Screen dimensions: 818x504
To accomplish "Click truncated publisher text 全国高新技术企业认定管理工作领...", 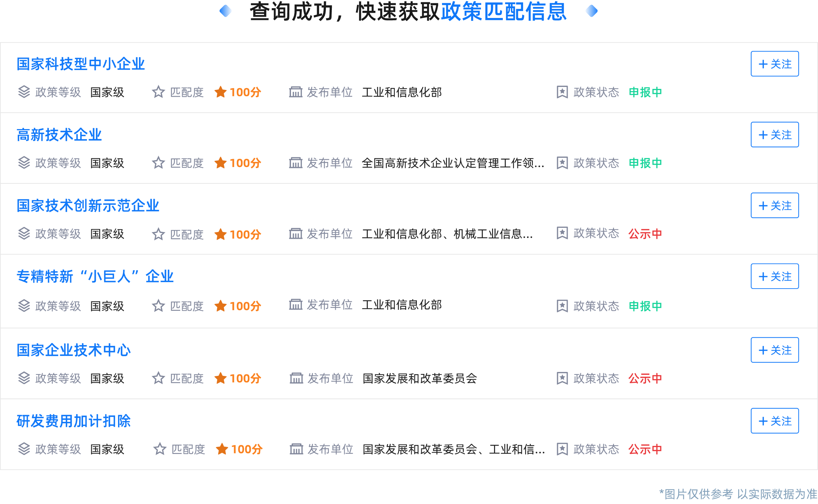I will [453, 163].
